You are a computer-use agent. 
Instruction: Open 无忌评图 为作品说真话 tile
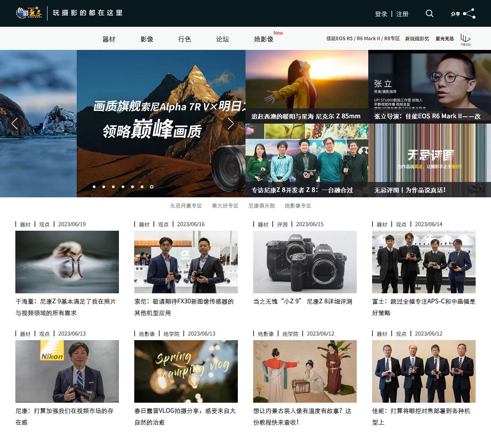point(430,160)
